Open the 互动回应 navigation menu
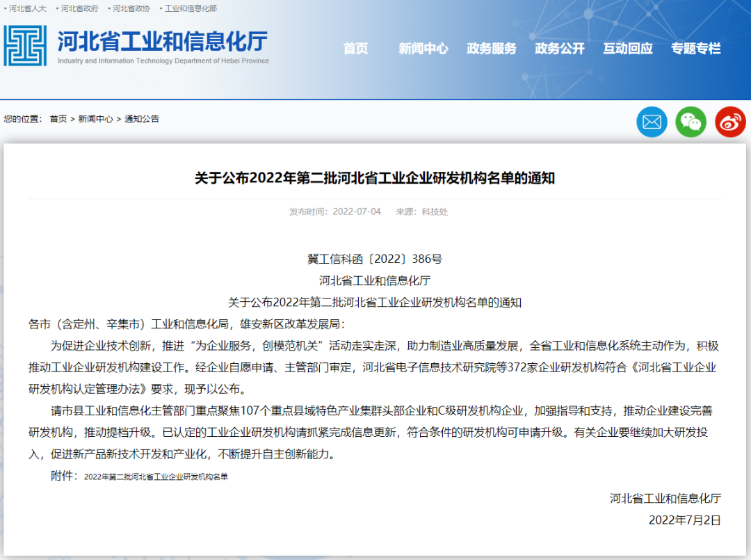 click(628, 49)
